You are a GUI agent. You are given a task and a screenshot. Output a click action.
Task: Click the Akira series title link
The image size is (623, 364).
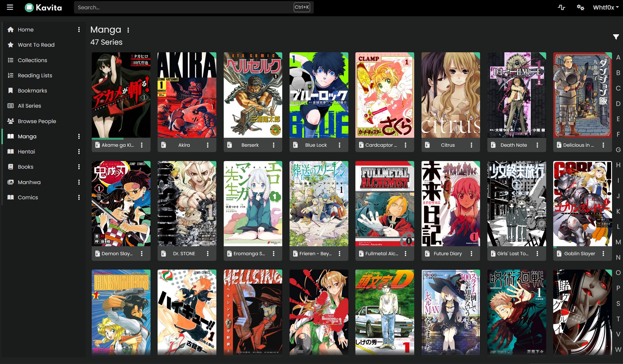point(184,145)
